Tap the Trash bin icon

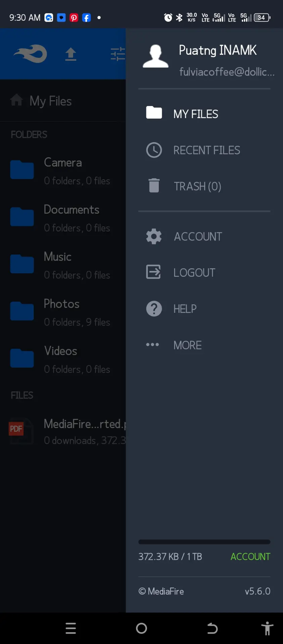tap(154, 185)
